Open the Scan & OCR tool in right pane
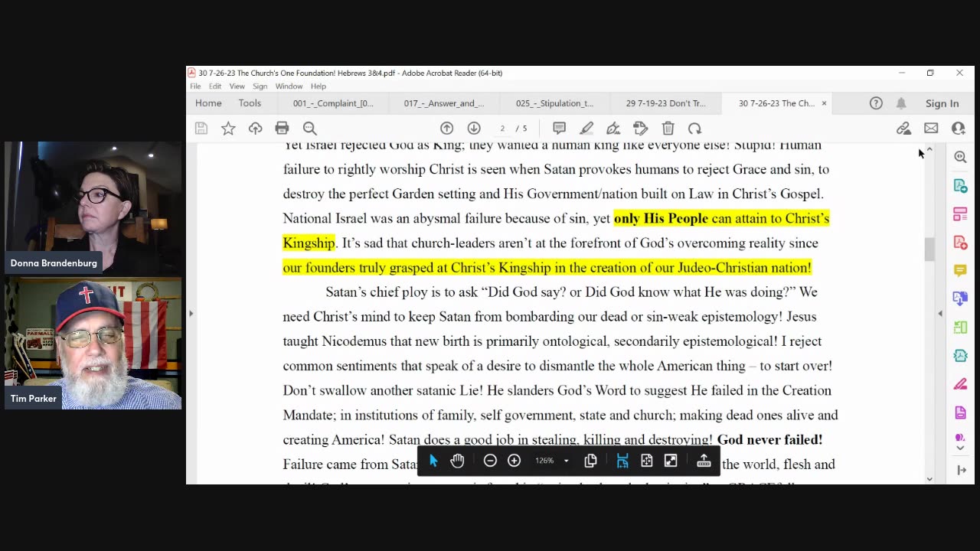 (960, 356)
